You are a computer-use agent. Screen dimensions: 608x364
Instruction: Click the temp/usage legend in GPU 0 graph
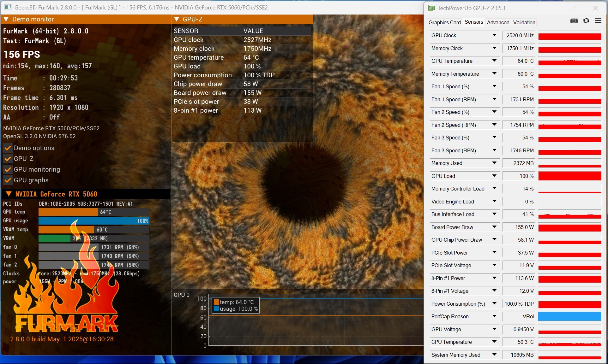236,305
